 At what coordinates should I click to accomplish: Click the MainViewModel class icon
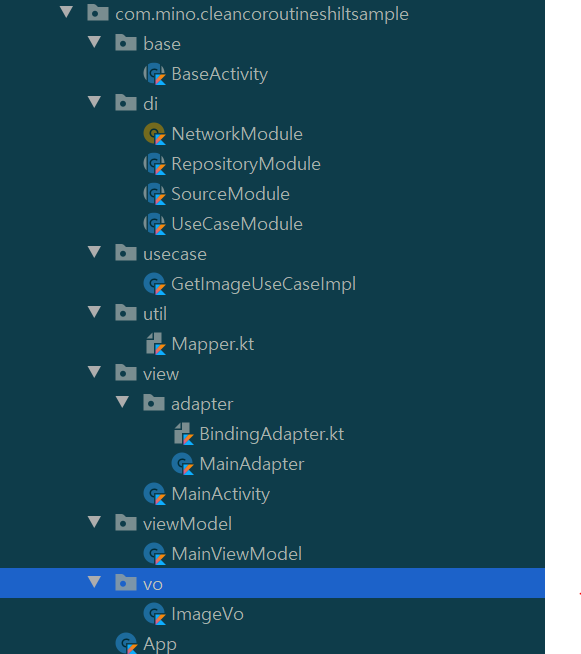click(x=155, y=554)
